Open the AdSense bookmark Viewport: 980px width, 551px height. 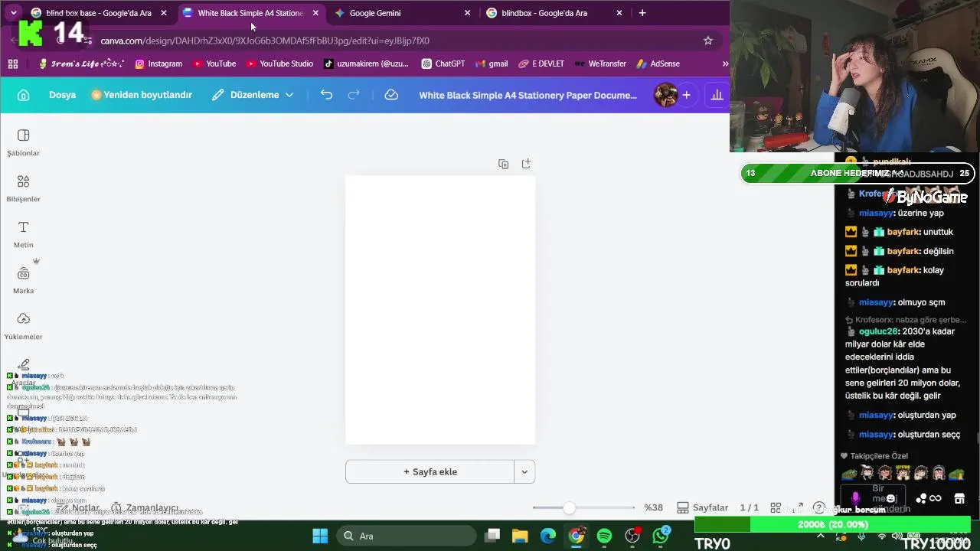point(658,64)
